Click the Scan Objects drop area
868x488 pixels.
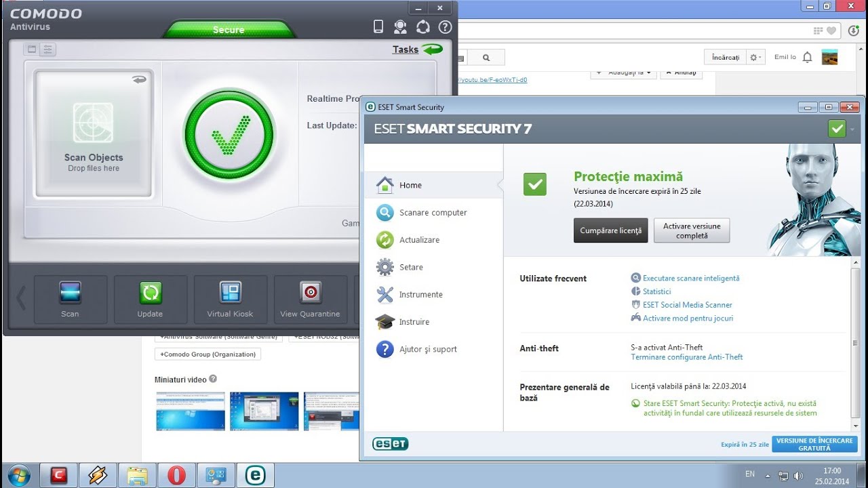tap(94, 134)
